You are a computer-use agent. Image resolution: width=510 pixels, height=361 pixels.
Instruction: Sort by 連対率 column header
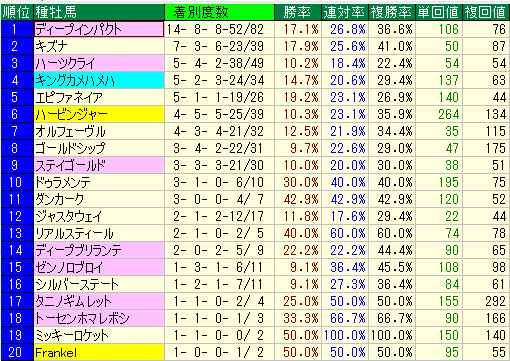click(345, 12)
